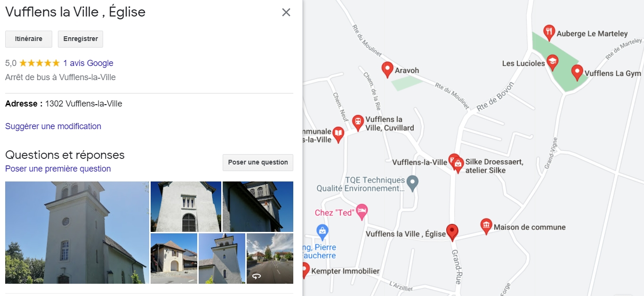Click the Itinéraire button
The height and width of the screenshot is (296, 644).
pyautogui.click(x=29, y=39)
